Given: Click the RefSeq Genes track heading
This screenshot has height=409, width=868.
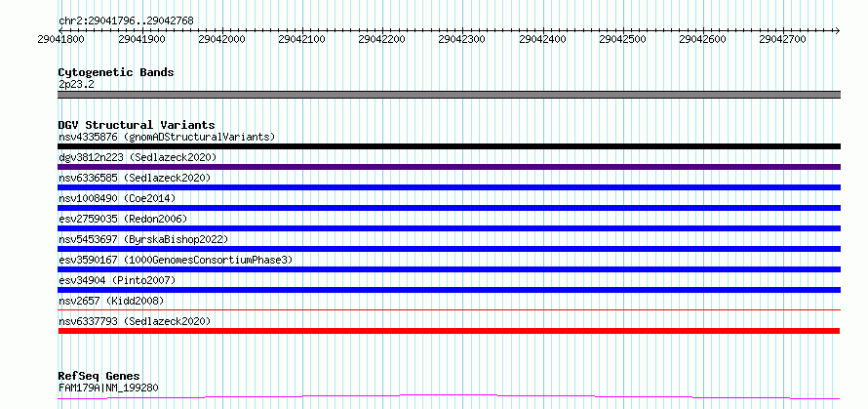Looking at the screenshot, I should (x=99, y=377).
